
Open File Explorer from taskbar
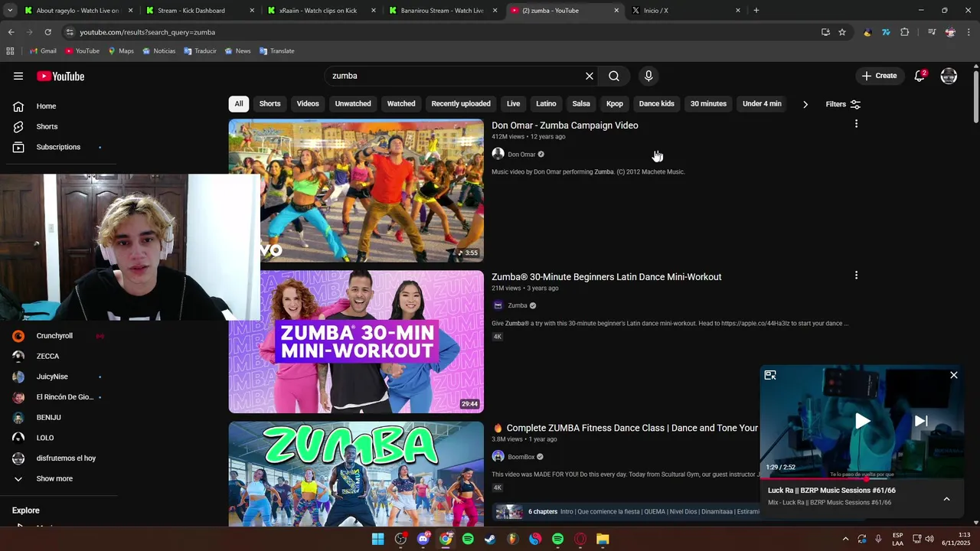pyautogui.click(x=603, y=539)
